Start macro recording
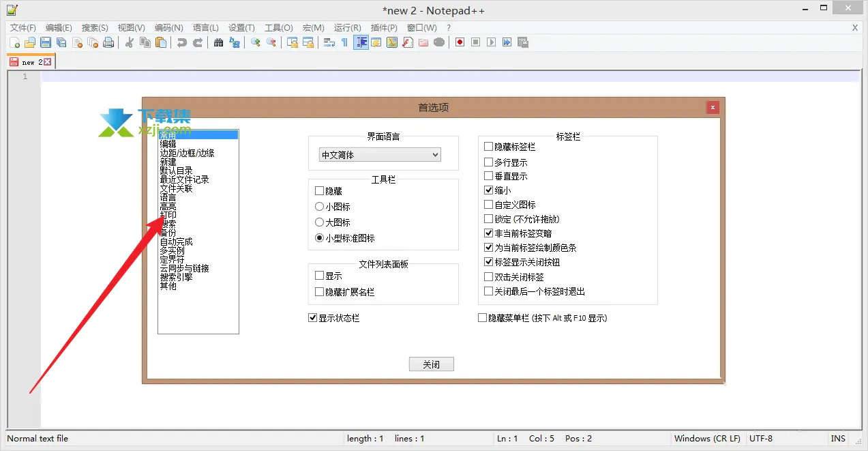Screen dimensions: 868x451 tap(460, 42)
